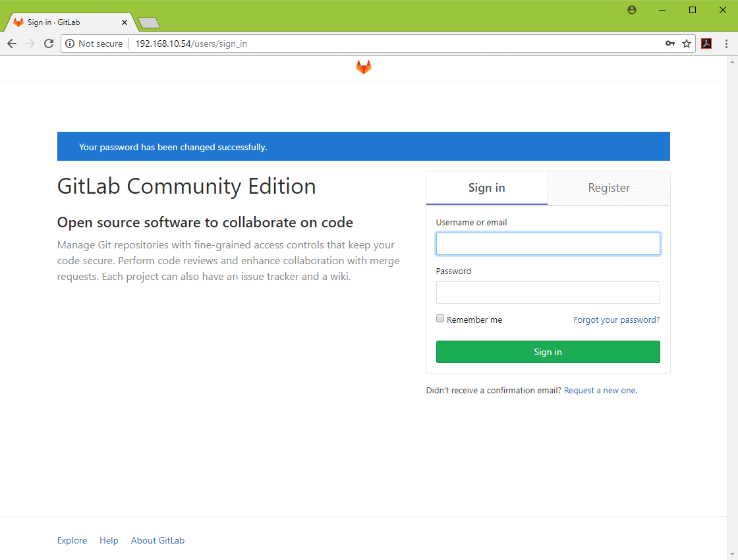Toggle the Remember me checkbox
Image resolution: width=738 pixels, height=560 pixels.
tap(440, 319)
